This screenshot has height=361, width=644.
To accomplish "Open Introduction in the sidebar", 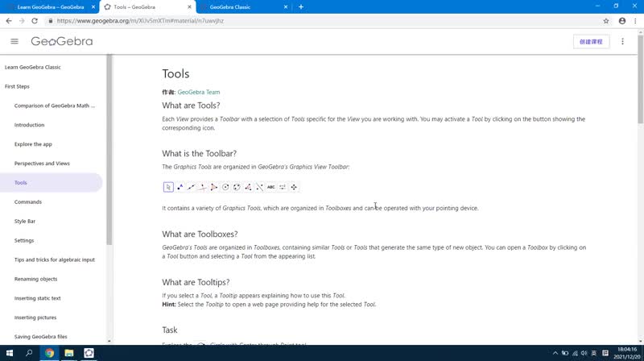I will click(x=29, y=125).
